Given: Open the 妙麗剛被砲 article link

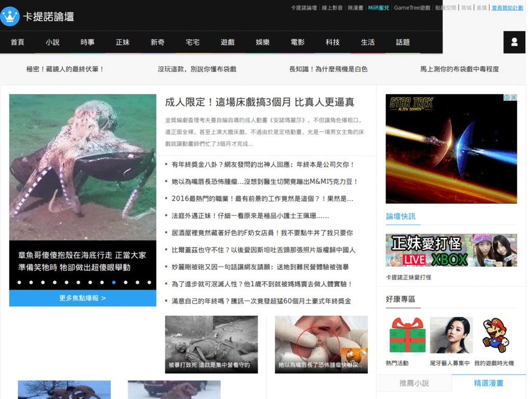Looking at the screenshot, I should click(x=260, y=267).
